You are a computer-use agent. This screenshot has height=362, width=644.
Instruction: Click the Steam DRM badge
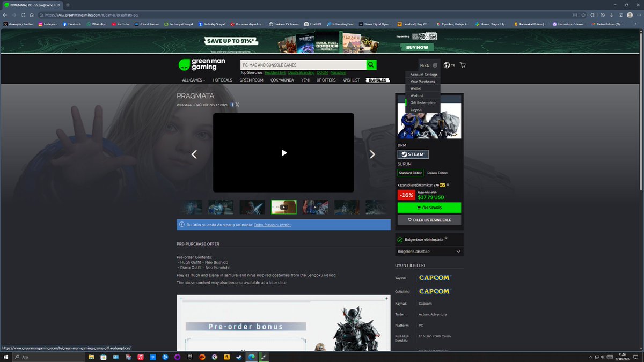tap(413, 154)
